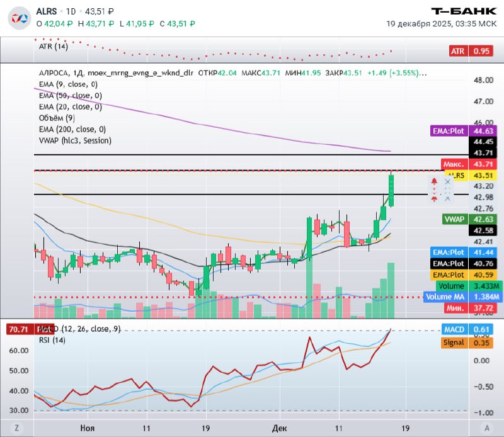Viewport: 504px width, 437px height.
Task: Click the yellow ALRS 43.51 price label
Action: (x=471, y=176)
